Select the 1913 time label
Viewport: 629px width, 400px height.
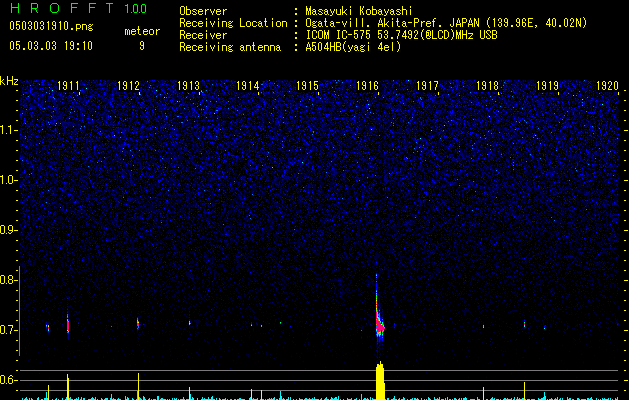(x=188, y=86)
